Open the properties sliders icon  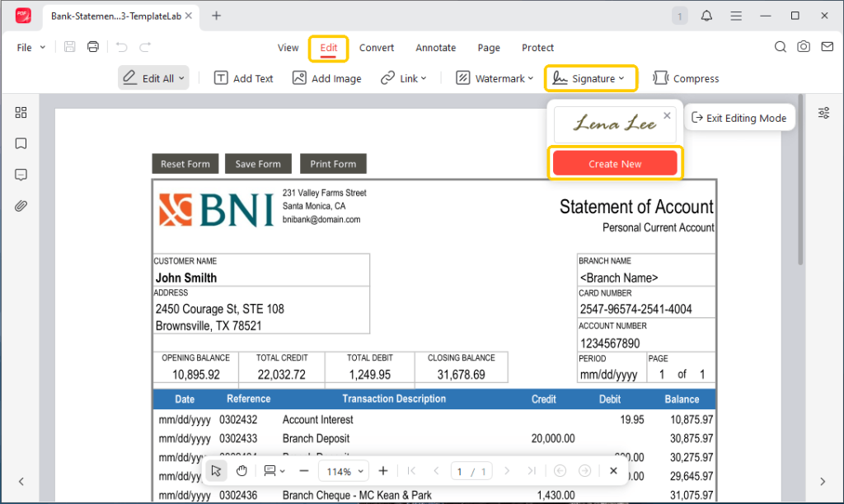823,113
